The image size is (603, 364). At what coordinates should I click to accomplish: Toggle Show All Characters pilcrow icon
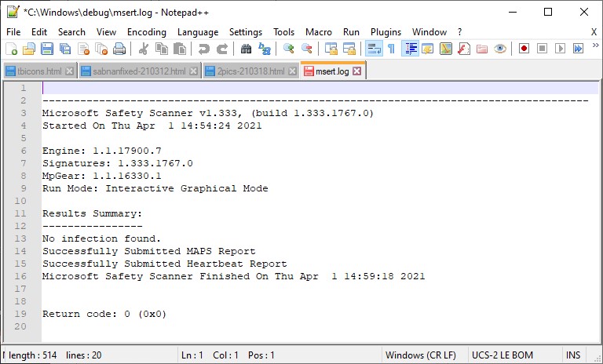coord(391,49)
